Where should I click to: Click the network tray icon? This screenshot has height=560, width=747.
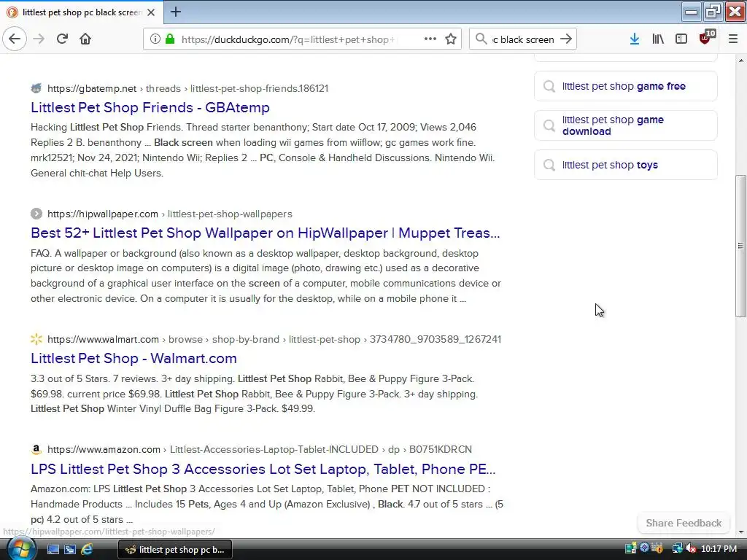pos(676,549)
